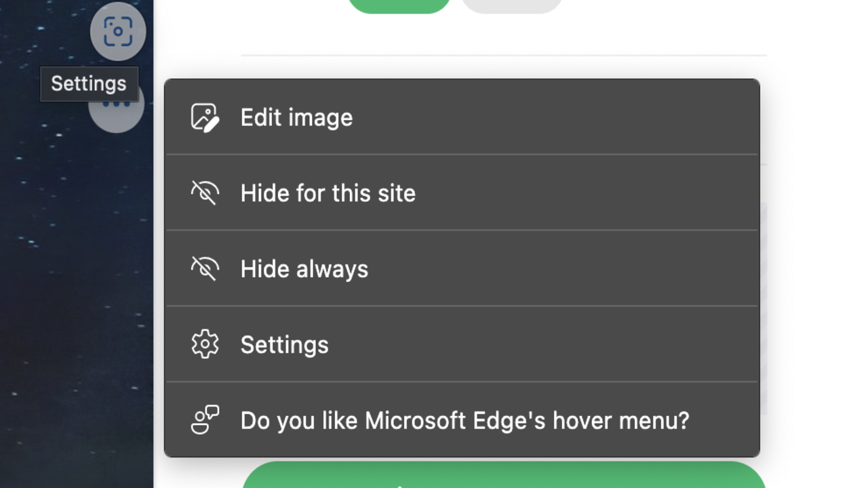868x488 pixels.
Task: Click the gear icon in the hover menu
Action: click(x=205, y=345)
